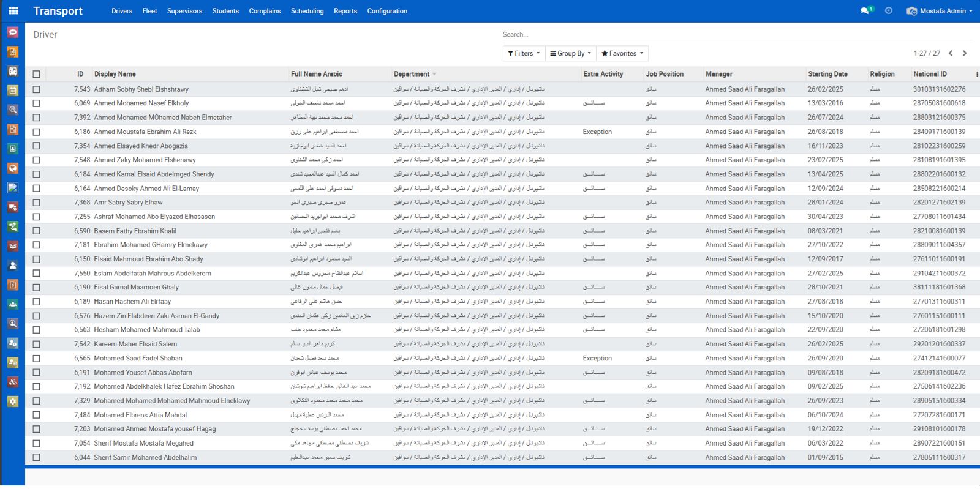Open optional columns three-dot menu

click(976, 74)
